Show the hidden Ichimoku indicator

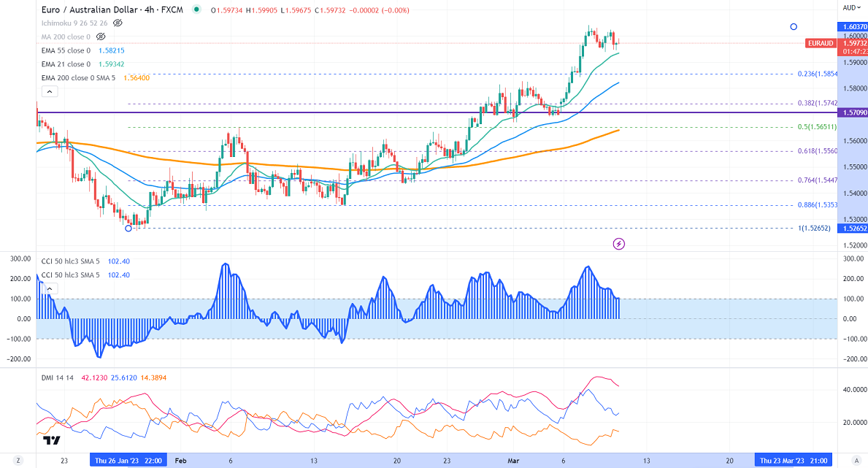[x=118, y=23]
